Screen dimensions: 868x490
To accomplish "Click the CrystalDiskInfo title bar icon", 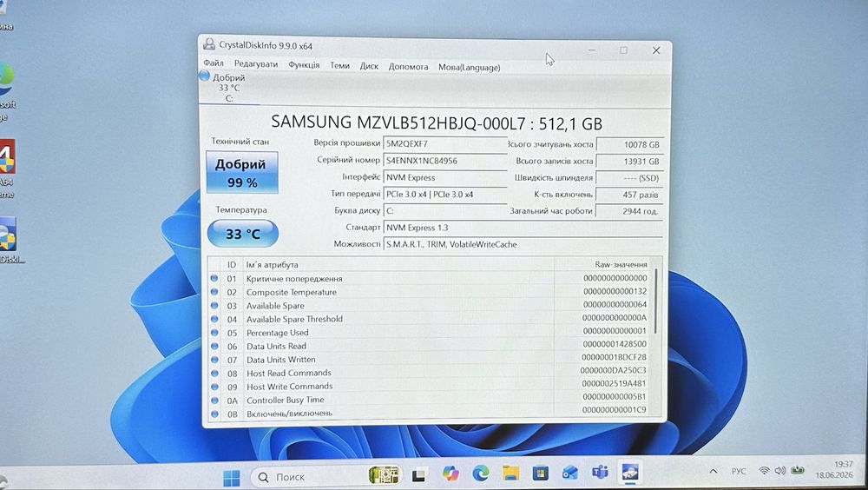I will coord(209,44).
